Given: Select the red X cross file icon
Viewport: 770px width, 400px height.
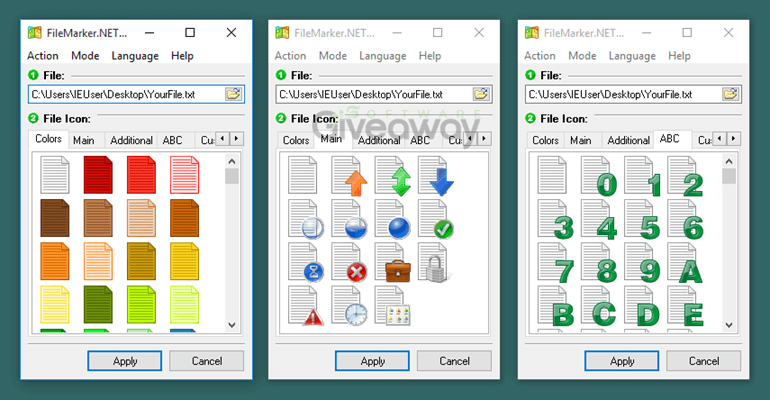Looking at the screenshot, I should (x=349, y=262).
